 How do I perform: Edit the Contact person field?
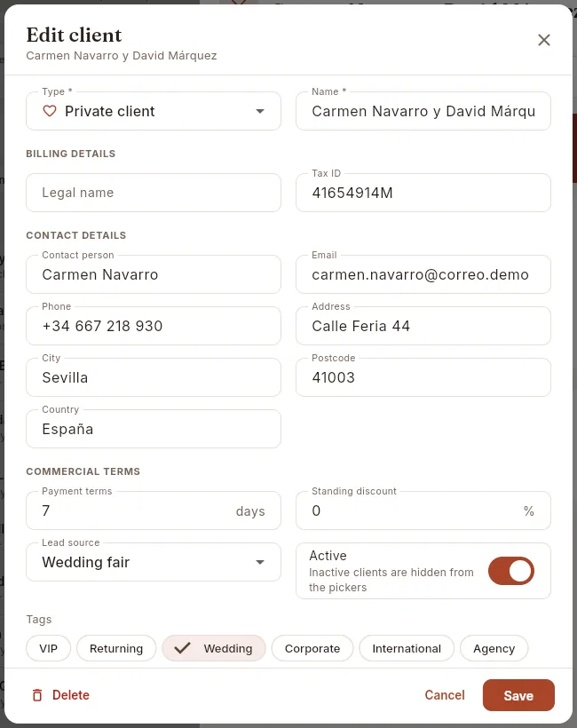(x=154, y=274)
